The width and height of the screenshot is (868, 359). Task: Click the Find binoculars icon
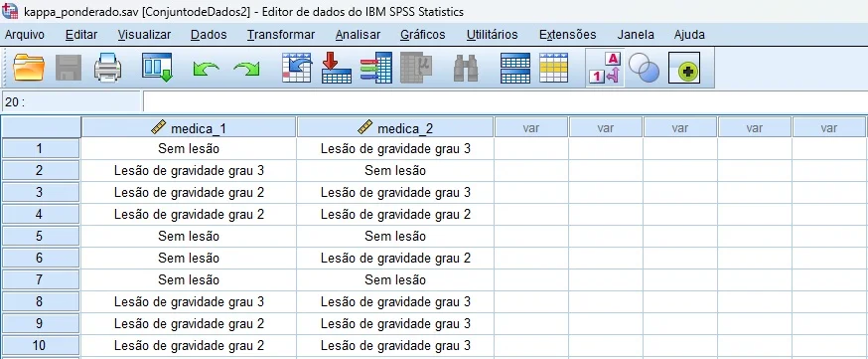coord(466,69)
